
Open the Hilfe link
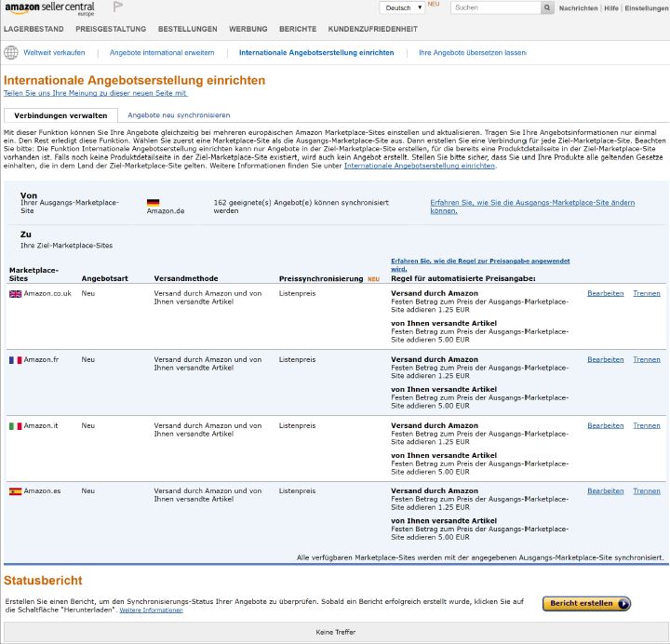click(611, 8)
